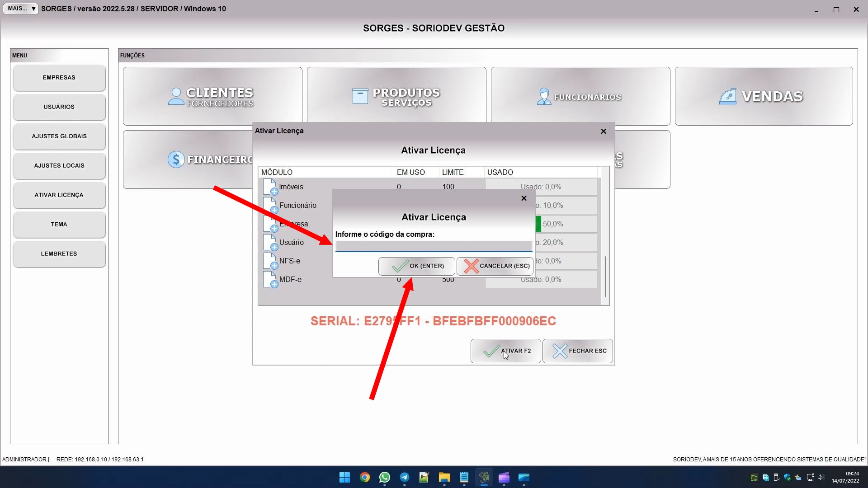Viewport: 868px width, 488px height.
Task: Click the NFS-e module add icon
Action: 270,261
